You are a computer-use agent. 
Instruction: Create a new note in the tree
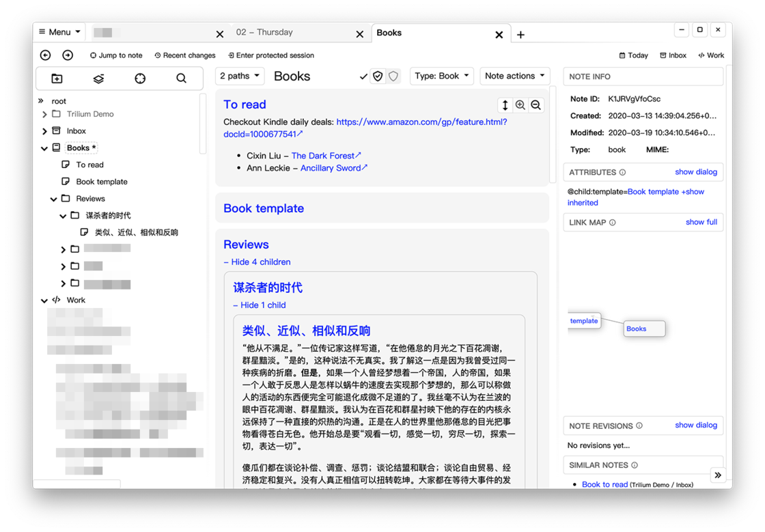pyautogui.click(x=57, y=79)
